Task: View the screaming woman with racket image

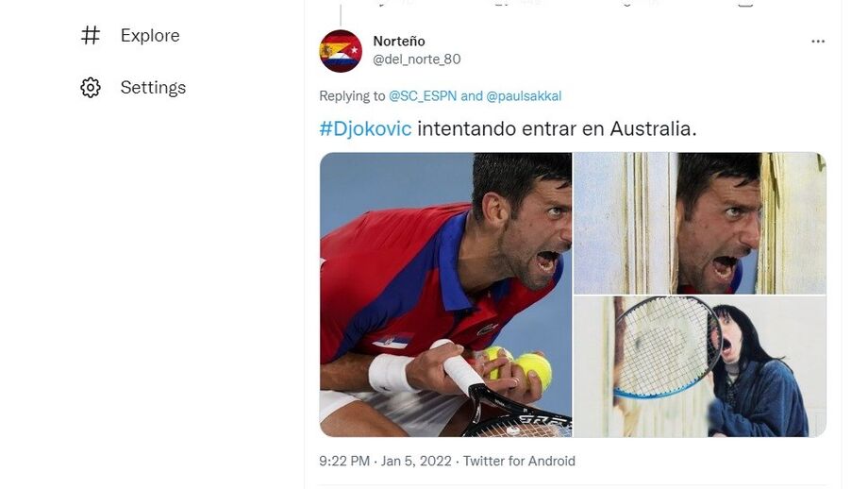Action: 700,366
